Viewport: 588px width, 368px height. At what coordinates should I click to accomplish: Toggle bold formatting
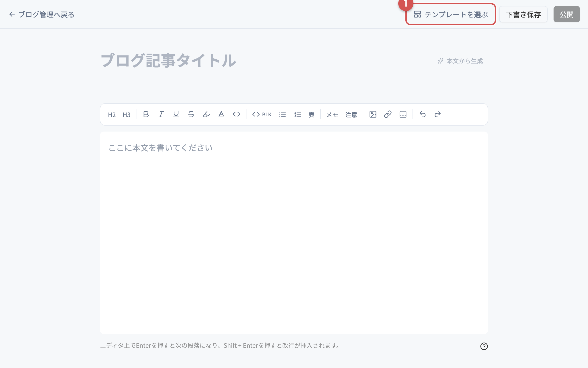coord(146,114)
